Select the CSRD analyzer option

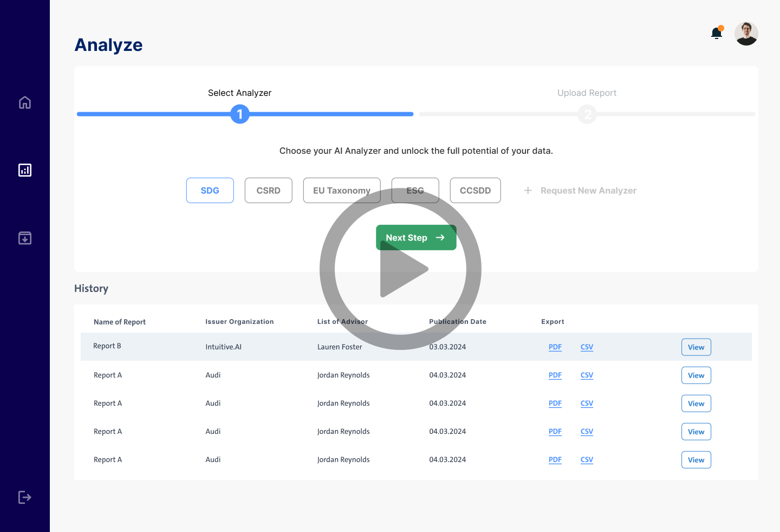pos(268,191)
